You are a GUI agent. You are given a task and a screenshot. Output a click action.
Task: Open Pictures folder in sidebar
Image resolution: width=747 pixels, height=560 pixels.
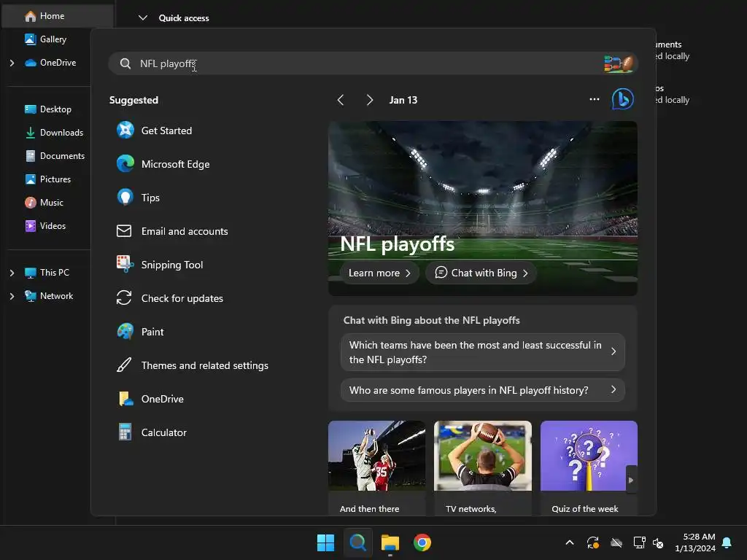47,179
